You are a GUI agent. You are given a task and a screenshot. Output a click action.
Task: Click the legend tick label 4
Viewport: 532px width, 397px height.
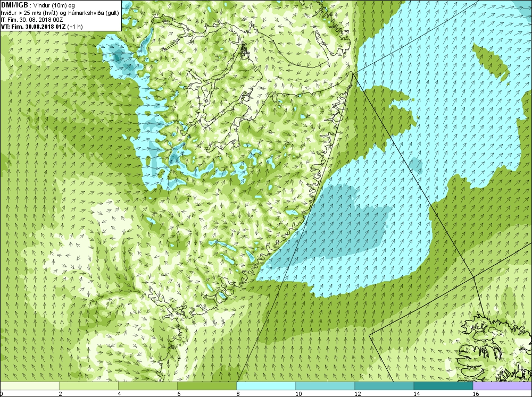pyautogui.click(x=120, y=394)
